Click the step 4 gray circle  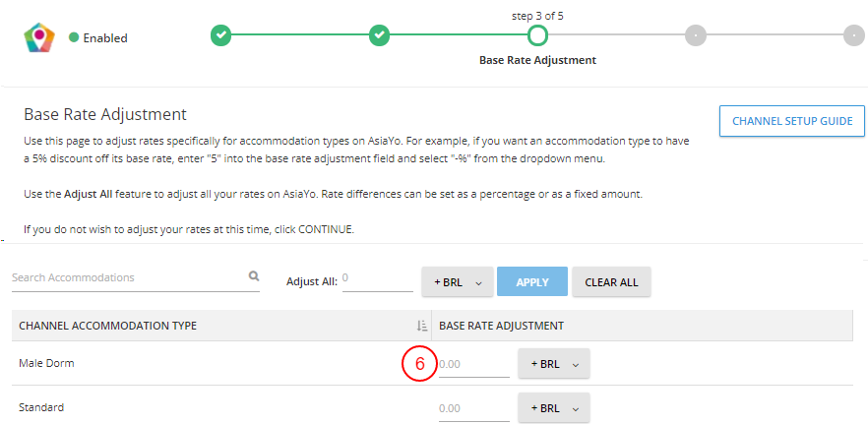click(x=695, y=36)
